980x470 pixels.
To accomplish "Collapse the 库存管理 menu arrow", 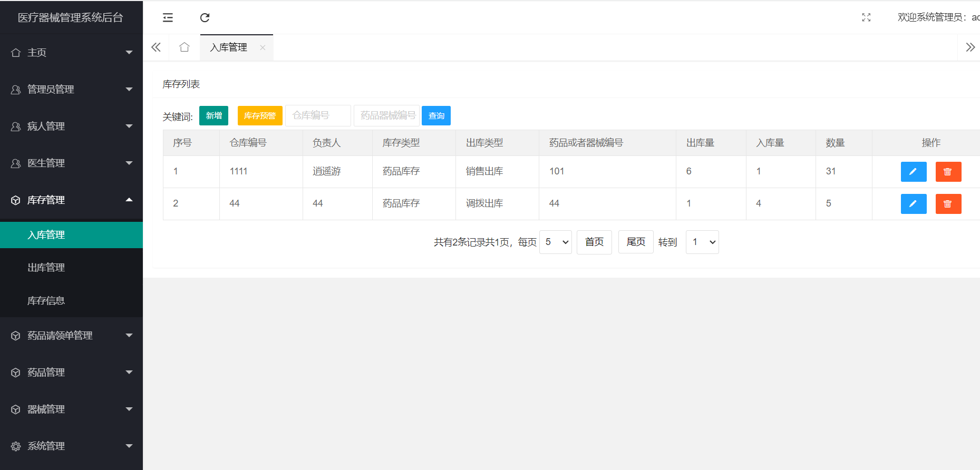I will pos(129,199).
